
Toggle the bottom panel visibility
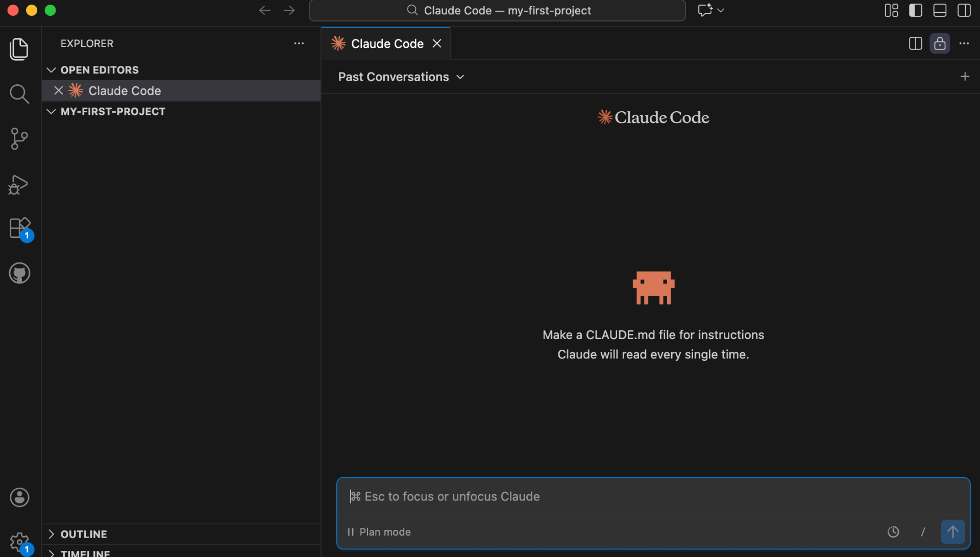point(940,10)
